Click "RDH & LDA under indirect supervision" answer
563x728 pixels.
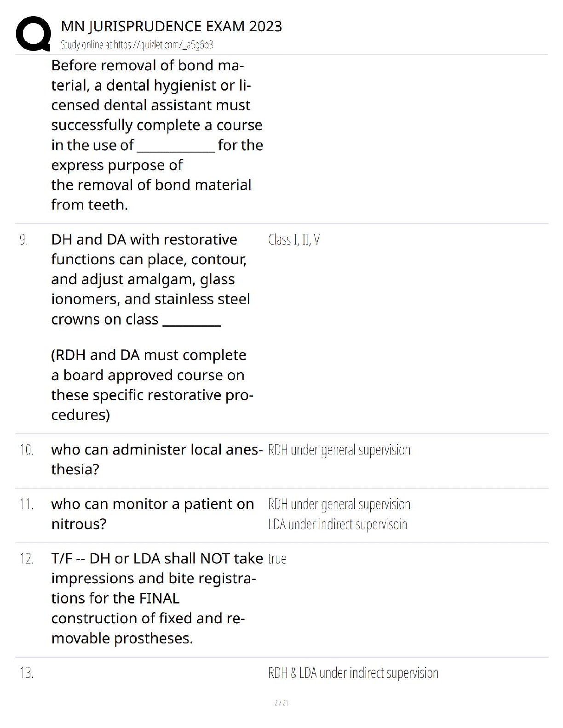pos(353,673)
